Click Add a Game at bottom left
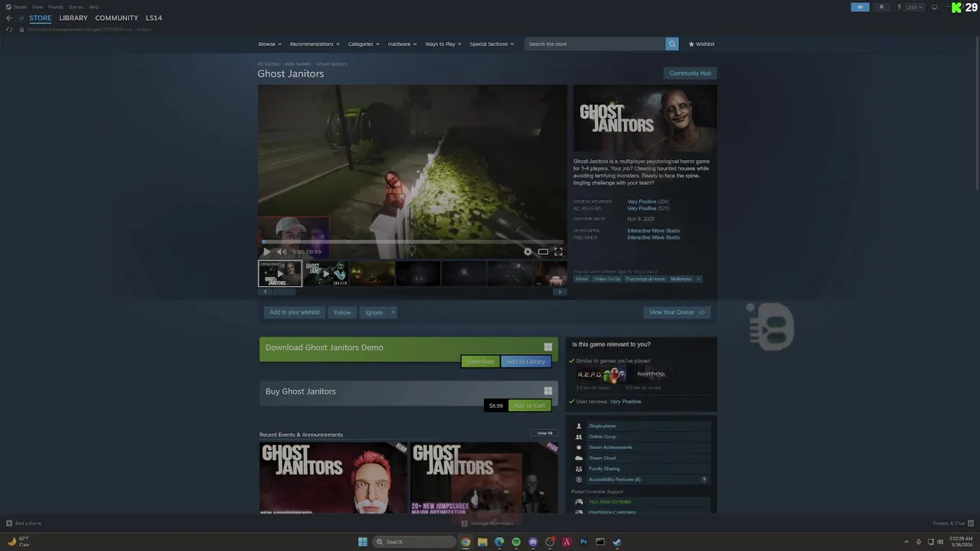 24,523
